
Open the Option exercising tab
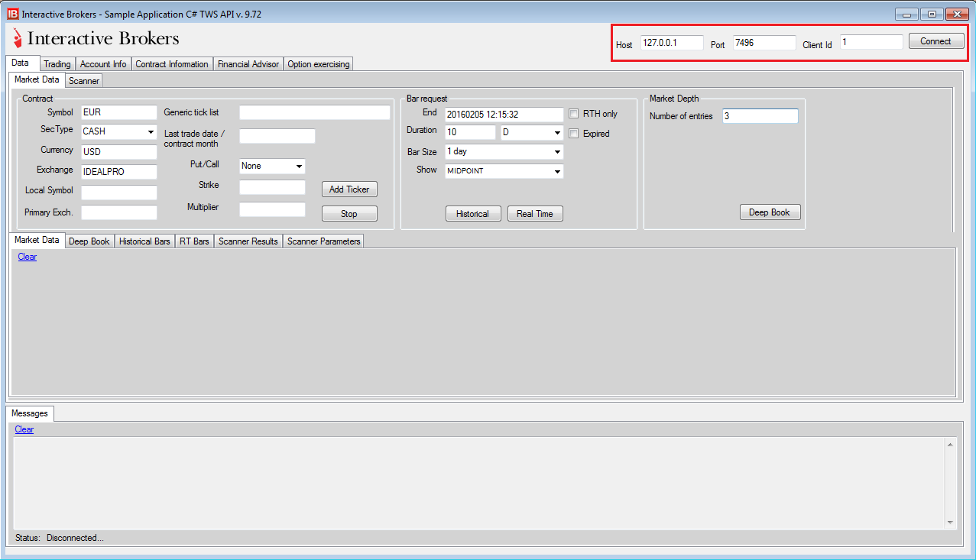319,64
